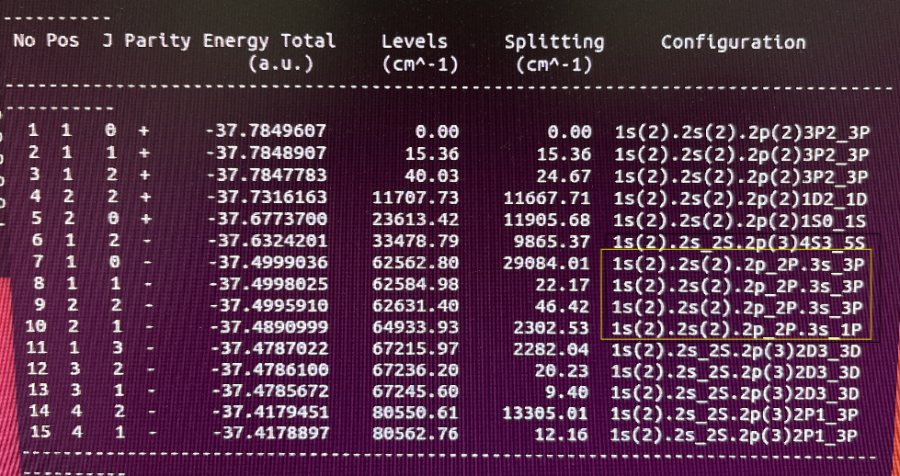
Task: Click the Configuration column header
Action: point(732,42)
